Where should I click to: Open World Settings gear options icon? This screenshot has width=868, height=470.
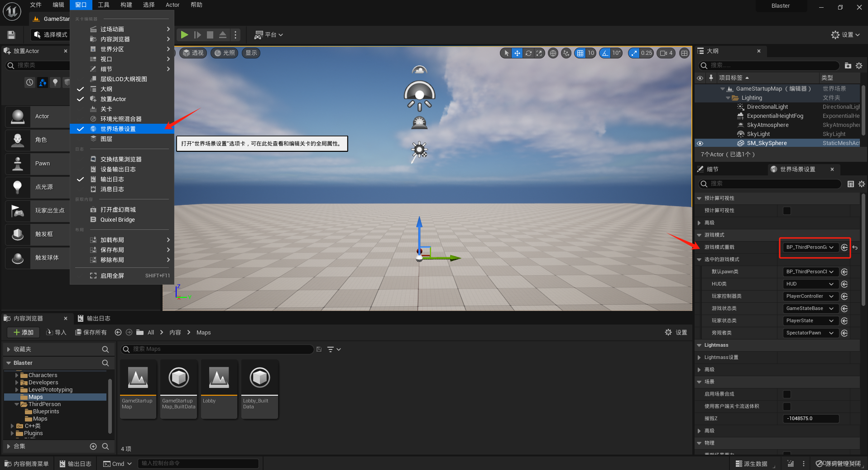pos(862,184)
